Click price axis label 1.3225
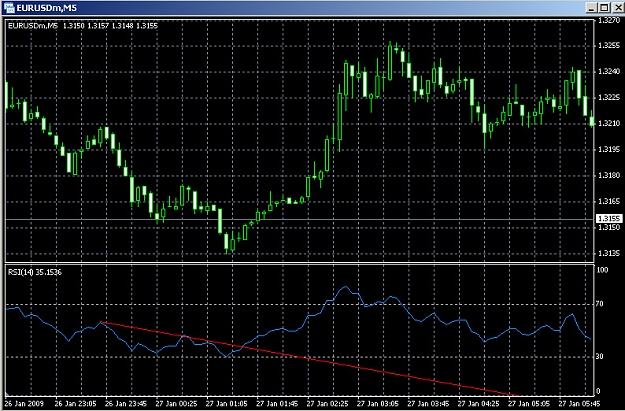The height and width of the screenshot is (411, 625). pyautogui.click(x=609, y=98)
